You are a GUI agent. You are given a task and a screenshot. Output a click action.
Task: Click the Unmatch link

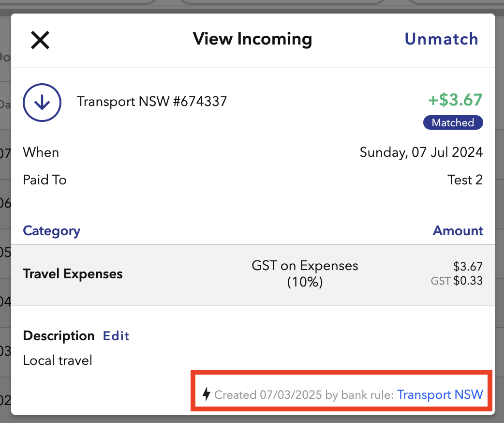click(441, 39)
